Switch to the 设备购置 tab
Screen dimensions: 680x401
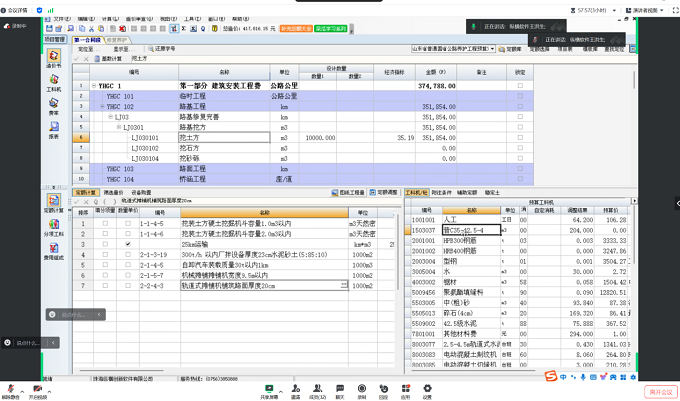139,191
